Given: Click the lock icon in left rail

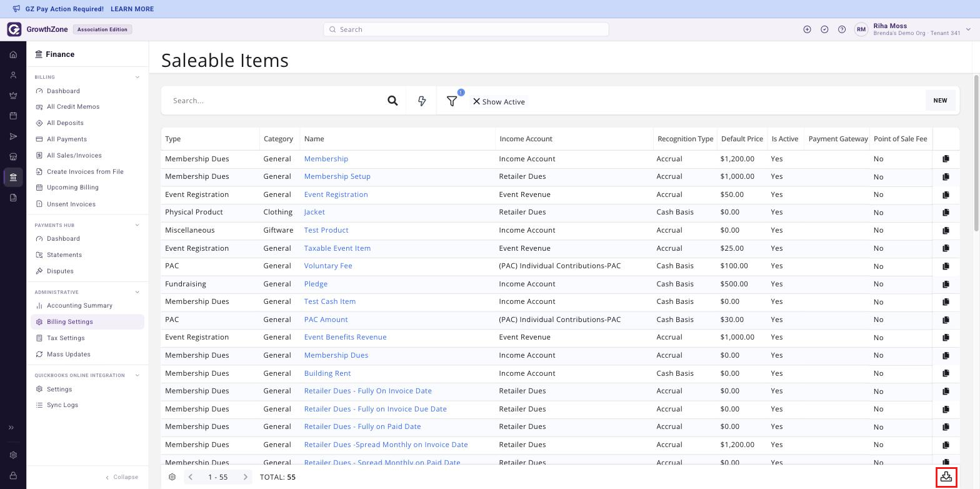Looking at the screenshot, I should [13, 476].
